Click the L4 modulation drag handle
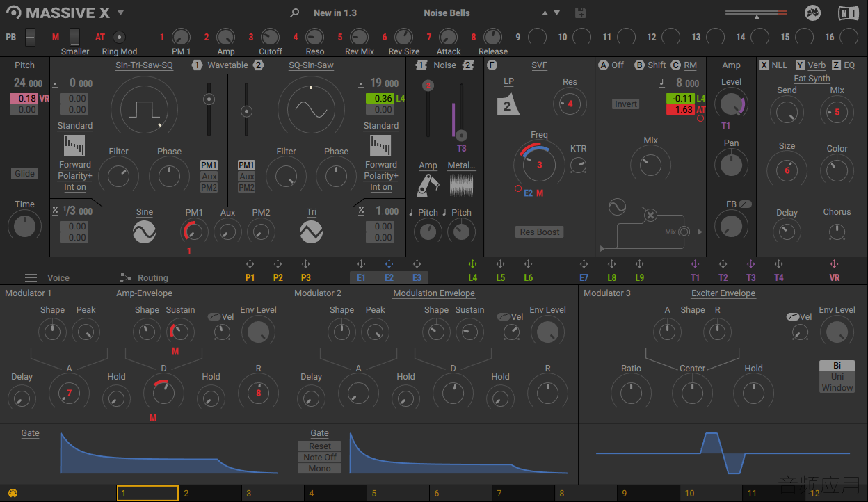 (472, 264)
